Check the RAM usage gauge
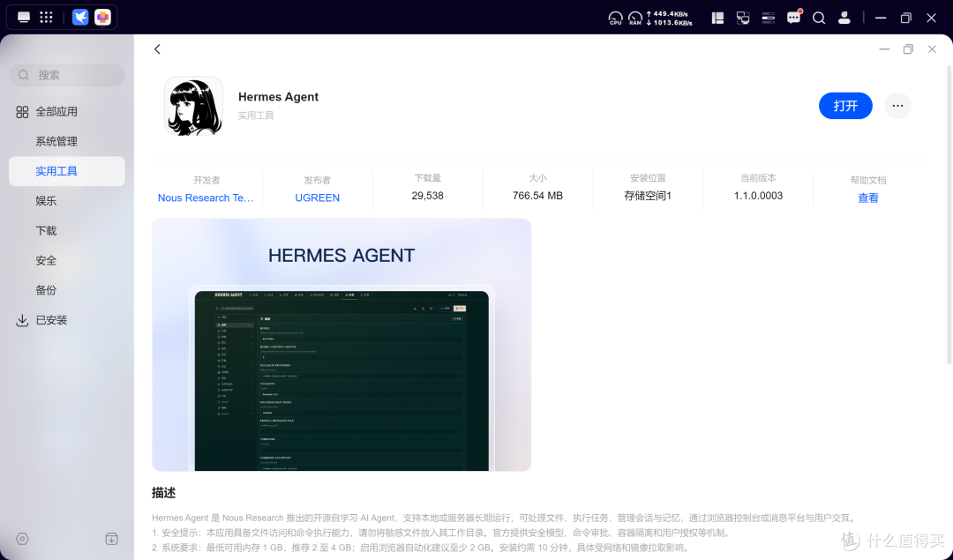 click(635, 19)
